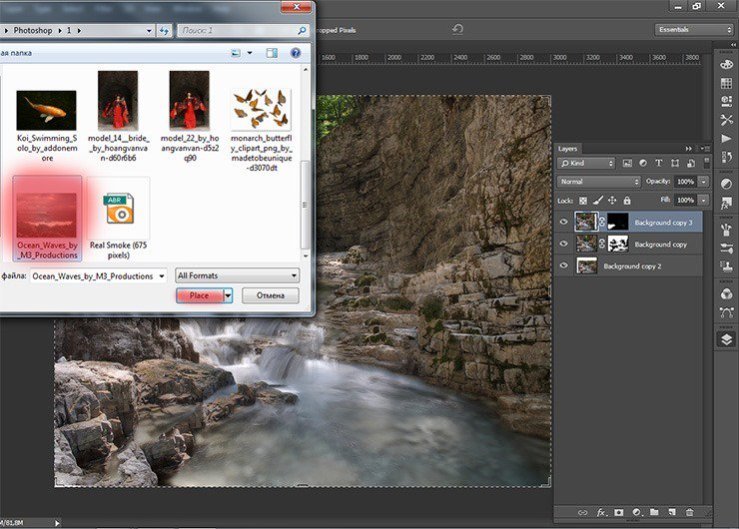The image size is (739, 529).
Task: Toggle visibility of Background copy layer
Action: (564, 244)
